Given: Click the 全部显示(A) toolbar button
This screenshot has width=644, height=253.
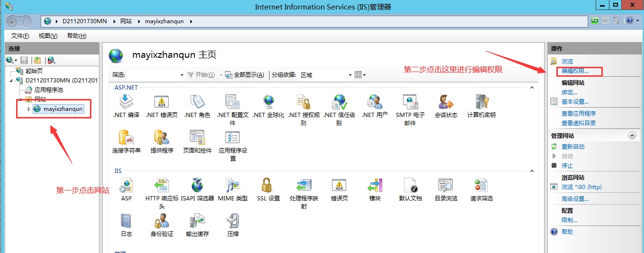Looking at the screenshot, I should (x=244, y=75).
